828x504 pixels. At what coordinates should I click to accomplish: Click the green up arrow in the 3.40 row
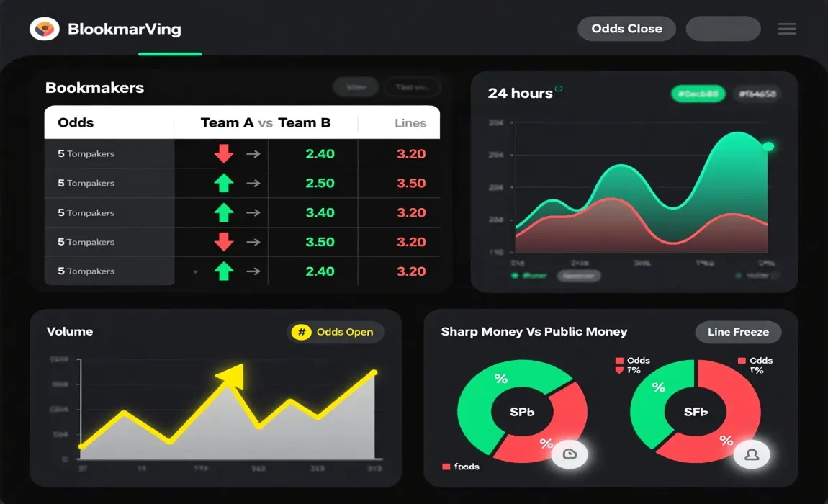tap(224, 212)
